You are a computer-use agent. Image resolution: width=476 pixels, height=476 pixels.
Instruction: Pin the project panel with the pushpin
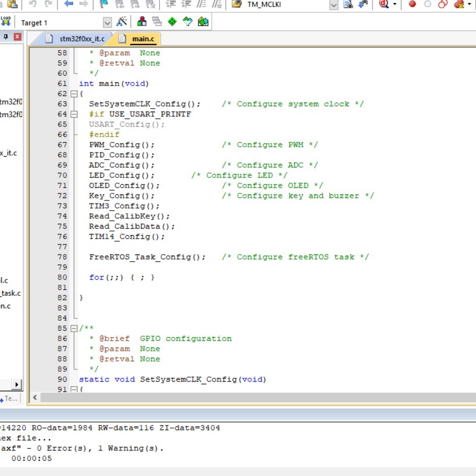click(6, 37)
